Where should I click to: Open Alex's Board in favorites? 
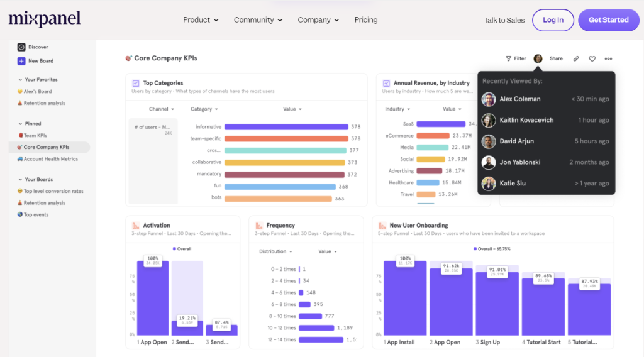pyautogui.click(x=35, y=92)
